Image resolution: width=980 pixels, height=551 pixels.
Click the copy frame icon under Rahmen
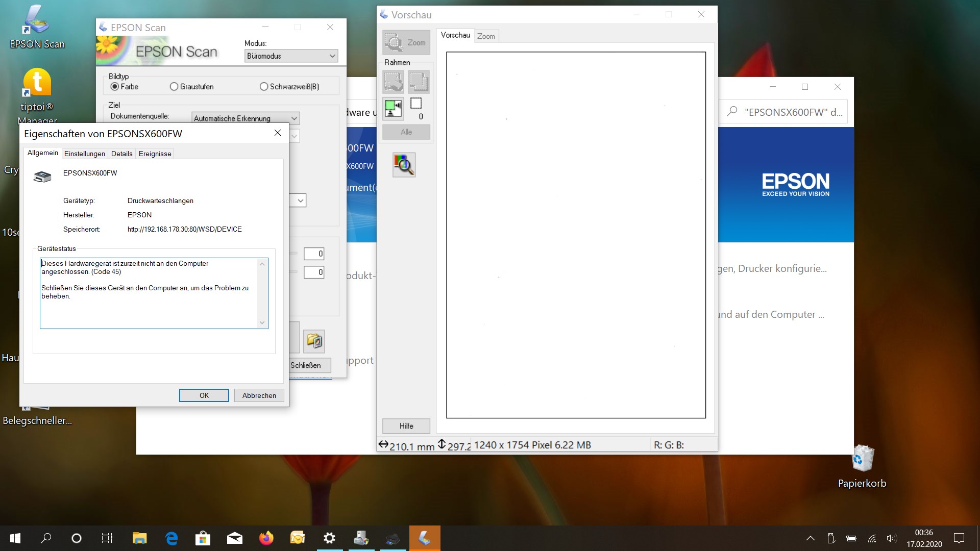coord(419,82)
